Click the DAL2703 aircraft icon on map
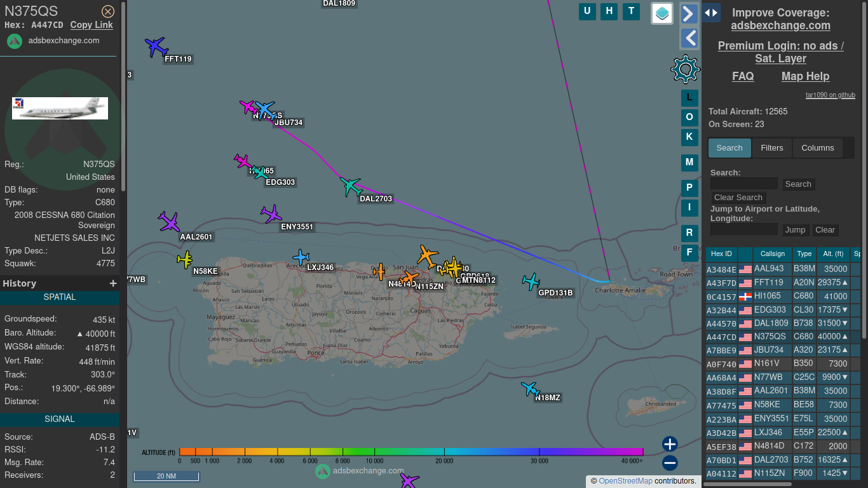Image resolution: width=868 pixels, height=488 pixels. click(351, 186)
